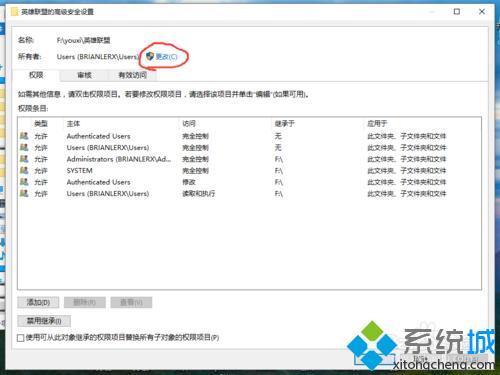The height and width of the screenshot is (375, 500).
Task: Click the shield icon beside the owner 更改 link
Action: pyautogui.click(x=150, y=56)
